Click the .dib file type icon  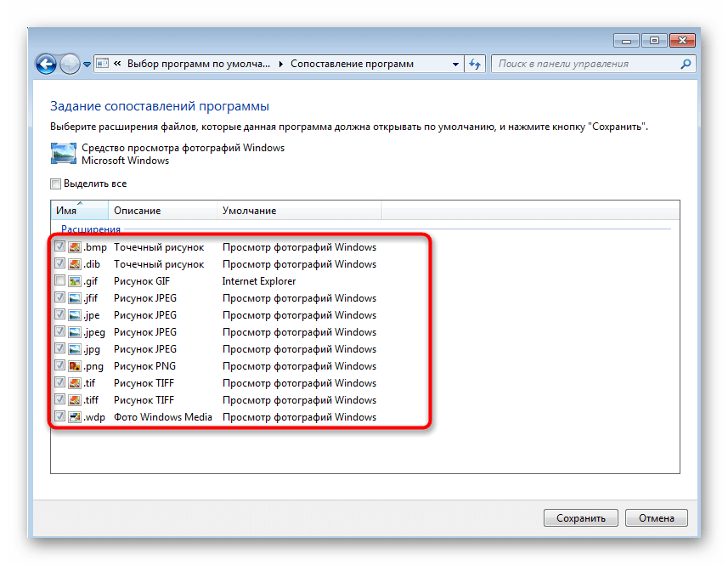[x=74, y=264]
